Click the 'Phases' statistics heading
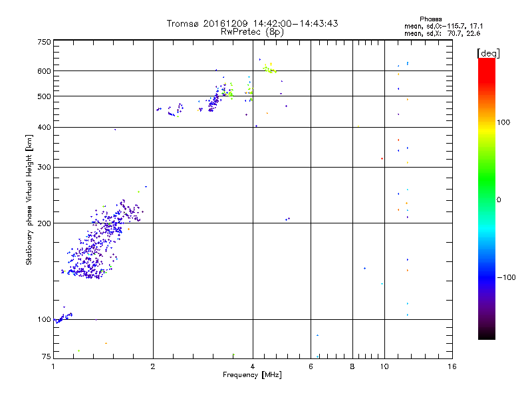532x399 pixels. tap(430, 19)
